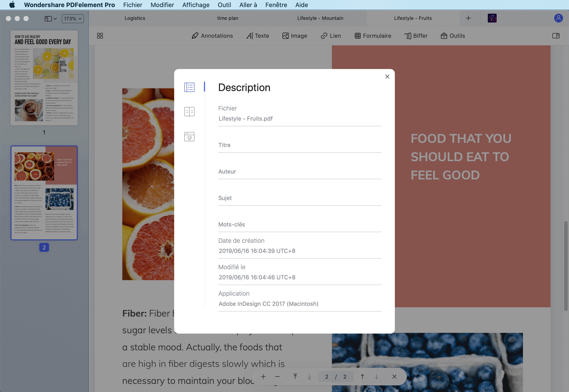Close the Description dialog
Image resolution: width=569 pixels, height=392 pixels.
pyautogui.click(x=387, y=76)
